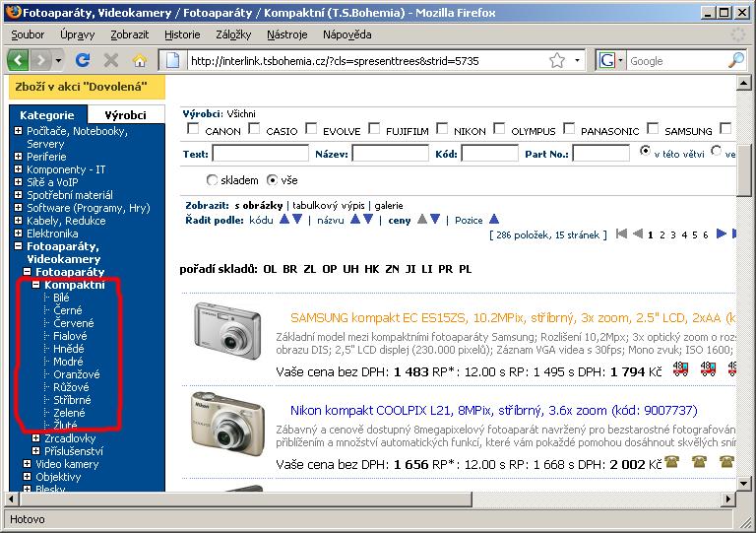Click the Stop loading X icon
This screenshot has width=756, height=533.
coord(111,60)
